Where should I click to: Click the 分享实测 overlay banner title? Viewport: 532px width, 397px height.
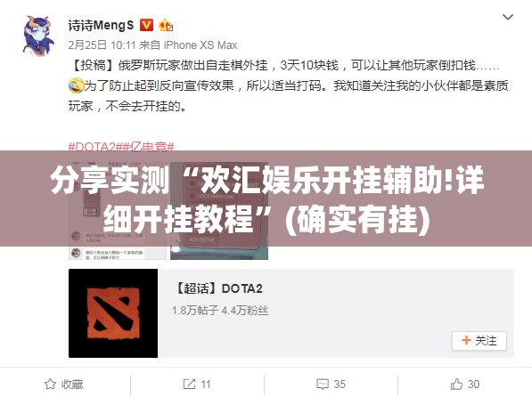[x=266, y=199]
